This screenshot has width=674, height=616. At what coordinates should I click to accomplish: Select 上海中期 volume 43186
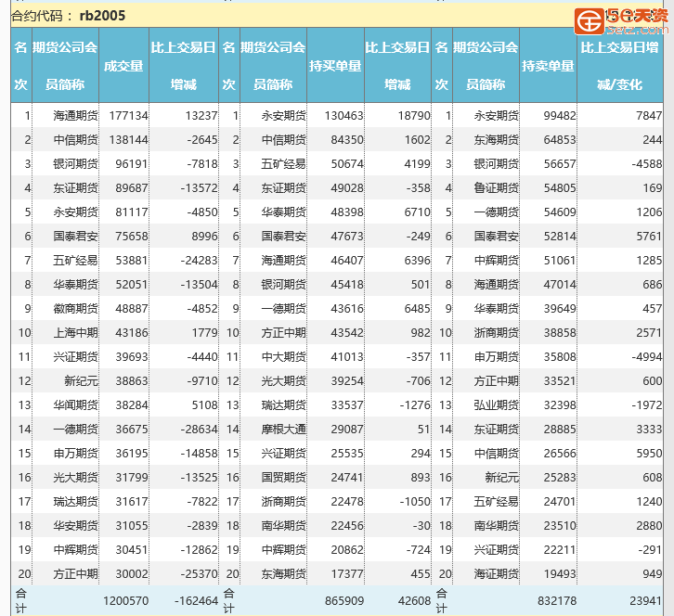point(132,332)
